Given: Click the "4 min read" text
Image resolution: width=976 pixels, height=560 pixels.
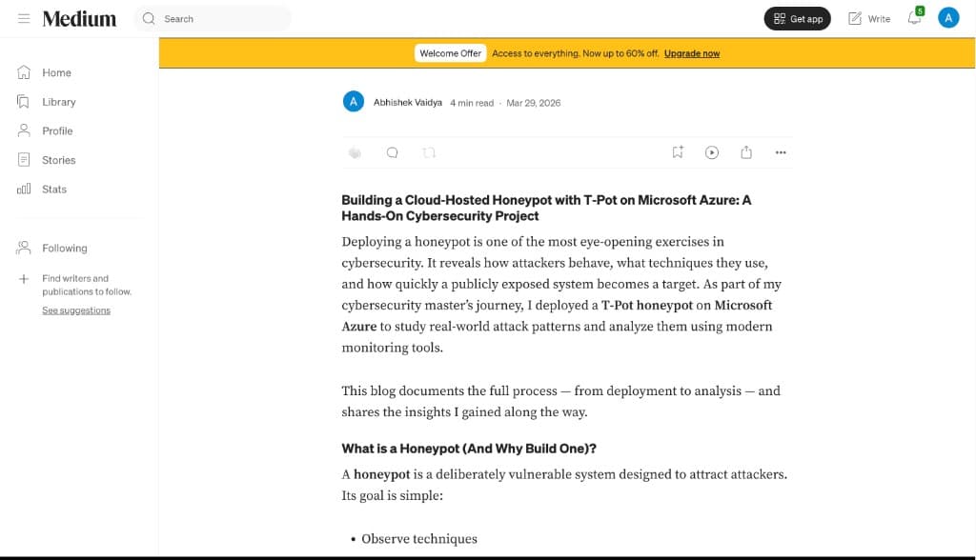Looking at the screenshot, I should click(472, 103).
